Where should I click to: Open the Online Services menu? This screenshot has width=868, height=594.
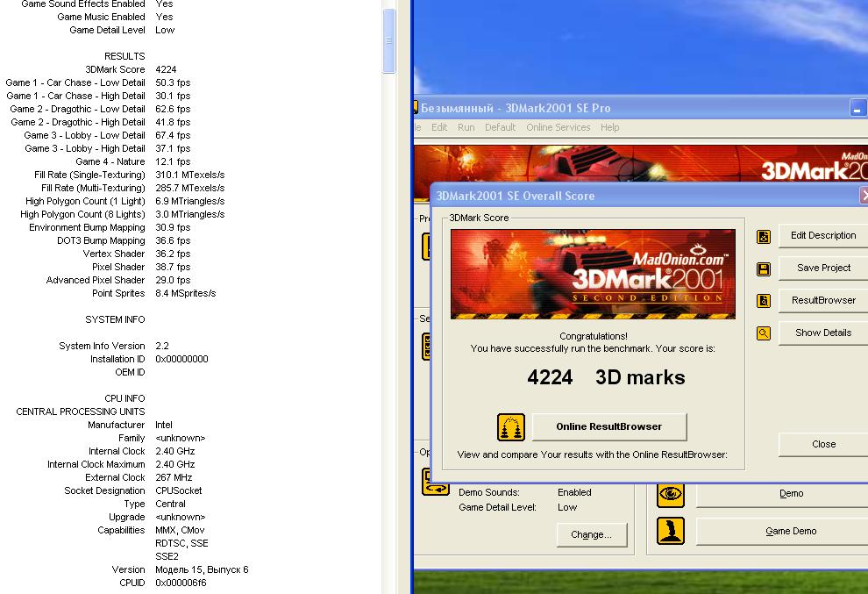click(x=558, y=127)
